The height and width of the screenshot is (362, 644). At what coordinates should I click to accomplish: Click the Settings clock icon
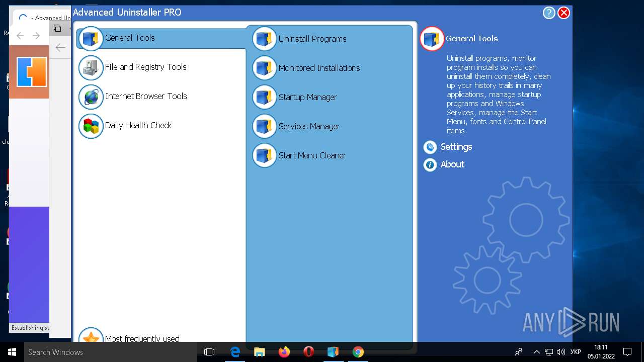point(430,147)
